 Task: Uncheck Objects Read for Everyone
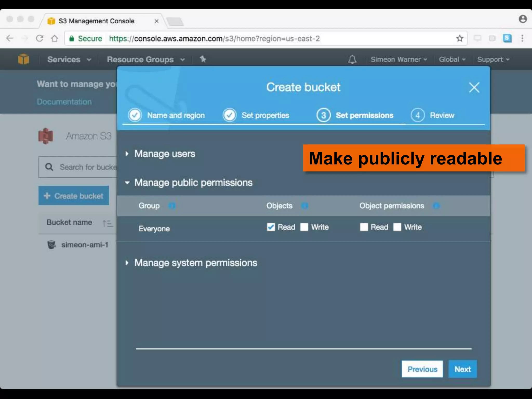point(271,227)
